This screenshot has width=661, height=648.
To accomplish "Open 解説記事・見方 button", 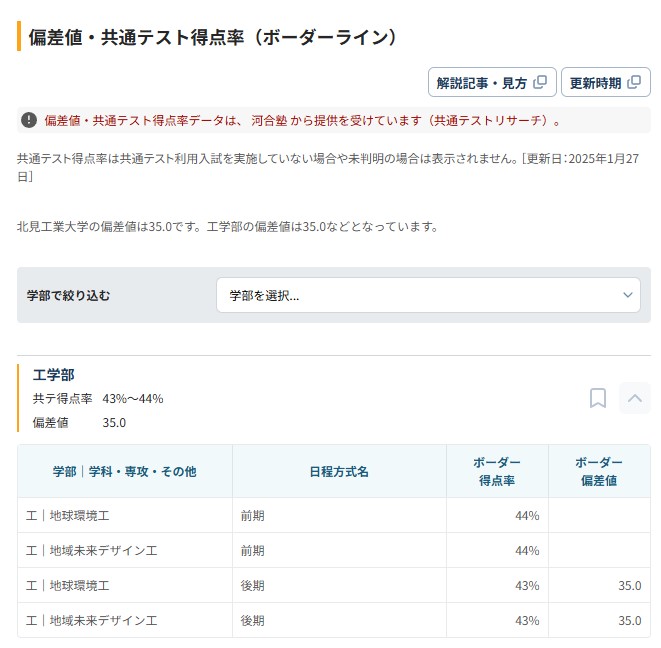I will click(492, 82).
